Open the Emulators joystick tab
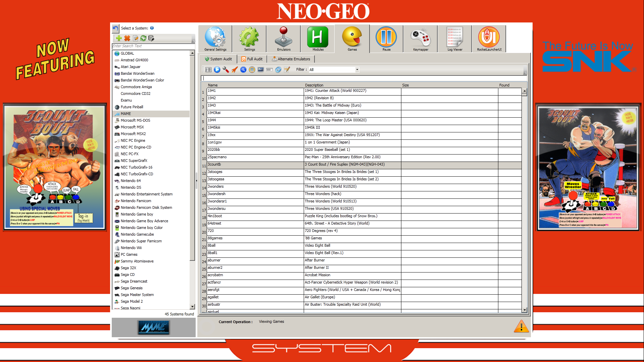Image resolution: width=644 pixels, height=362 pixels. (284, 39)
